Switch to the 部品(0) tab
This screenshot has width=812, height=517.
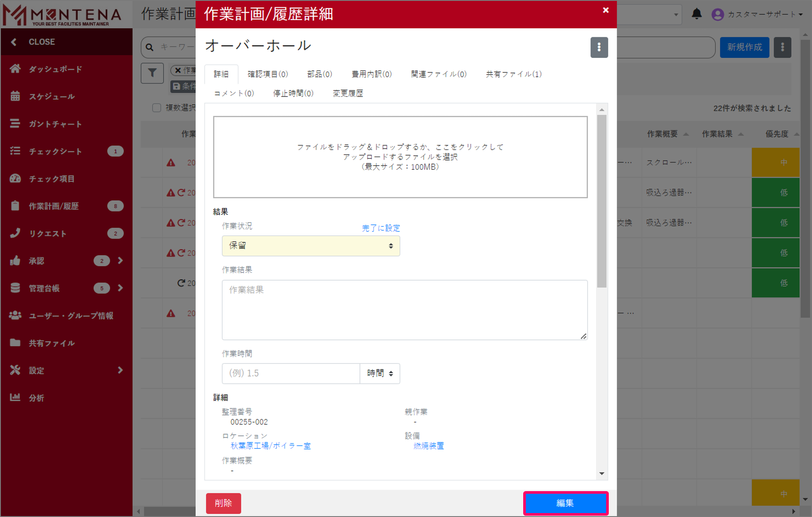coord(319,74)
